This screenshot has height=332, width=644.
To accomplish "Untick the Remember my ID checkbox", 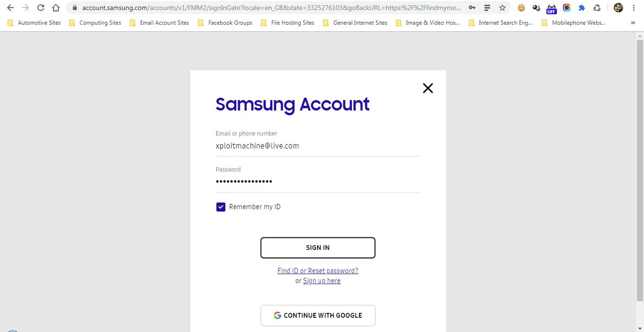I will pos(220,207).
